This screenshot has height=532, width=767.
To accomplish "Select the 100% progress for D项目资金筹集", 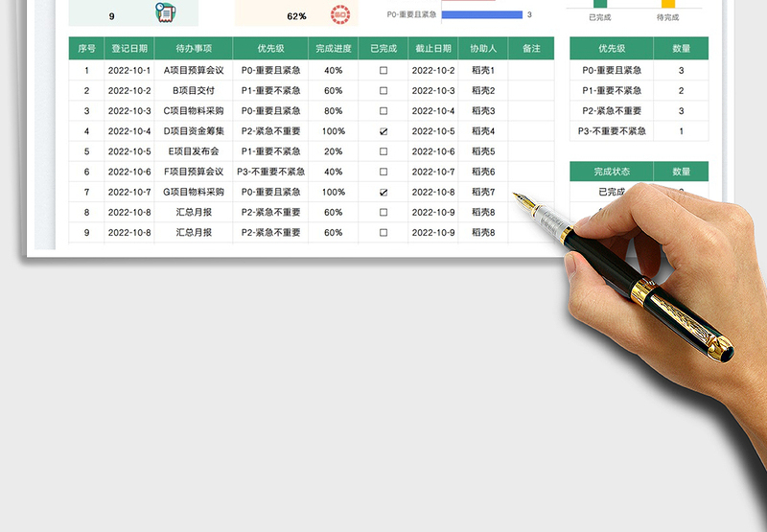I will (333, 131).
